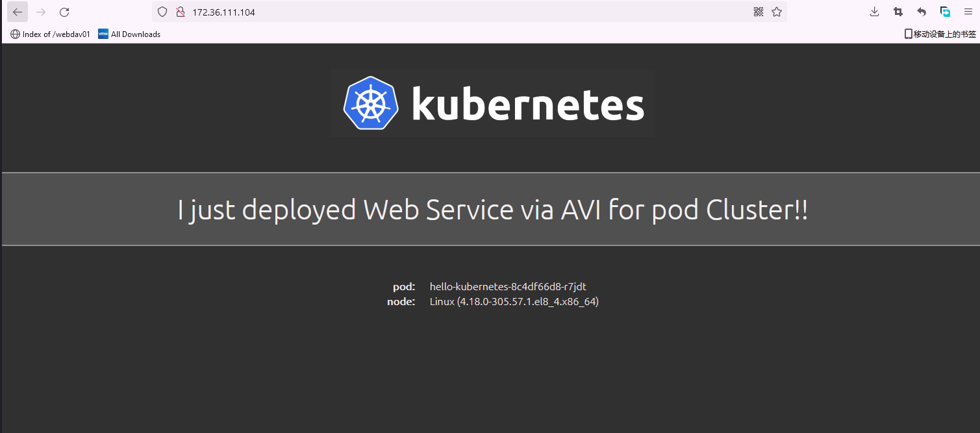This screenshot has width=980, height=433.
Task: Click the screenshot crop toolbar icon
Action: pyautogui.click(x=898, y=12)
